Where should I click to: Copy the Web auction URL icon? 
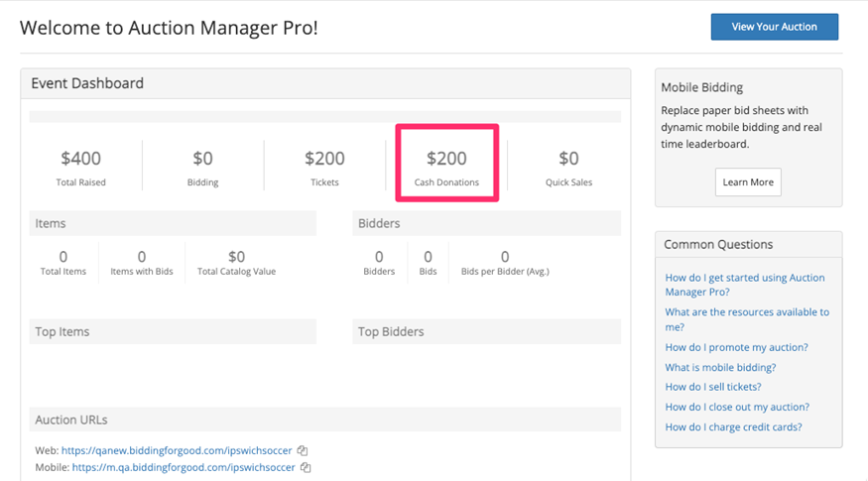[x=303, y=450]
